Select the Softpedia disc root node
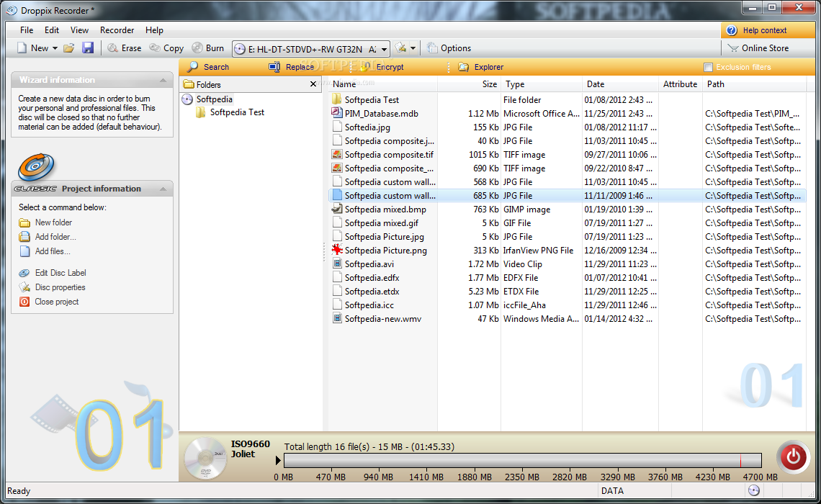821x504 pixels. click(207, 99)
